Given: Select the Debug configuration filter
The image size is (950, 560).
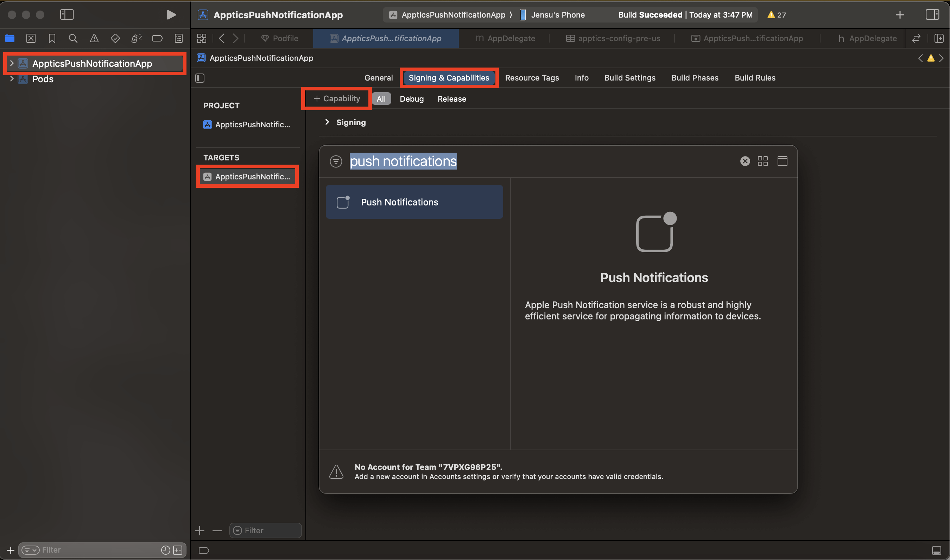Looking at the screenshot, I should [411, 99].
